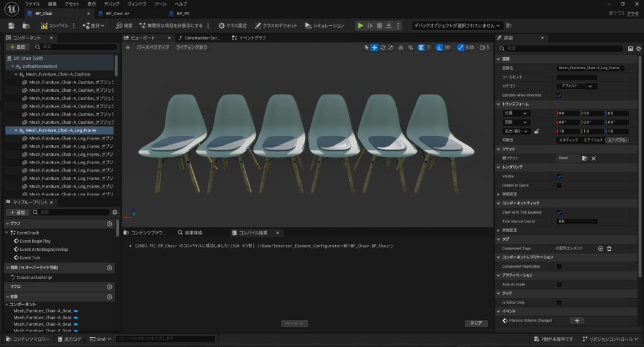Click the add element icon for Component Tags
Screen dimensions: 644x347
tap(600, 249)
